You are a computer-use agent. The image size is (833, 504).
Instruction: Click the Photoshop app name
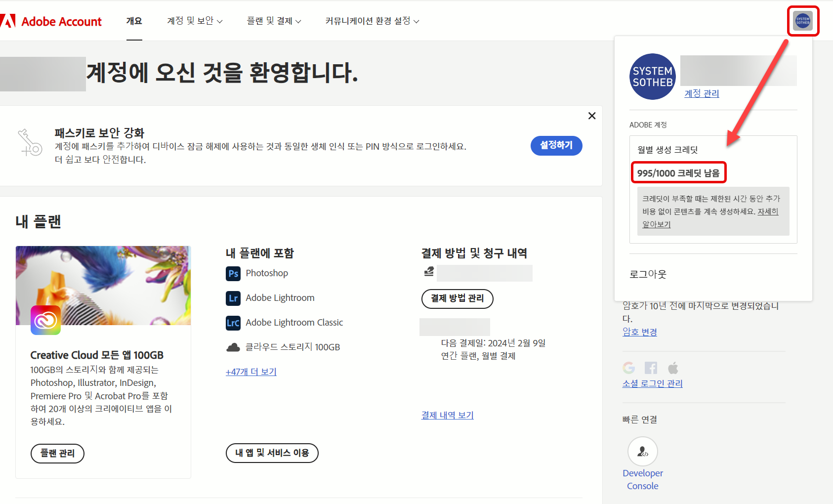click(x=267, y=273)
